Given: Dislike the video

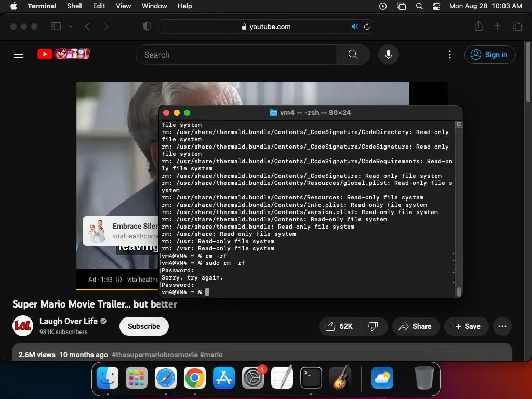Looking at the screenshot, I should [x=373, y=326].
